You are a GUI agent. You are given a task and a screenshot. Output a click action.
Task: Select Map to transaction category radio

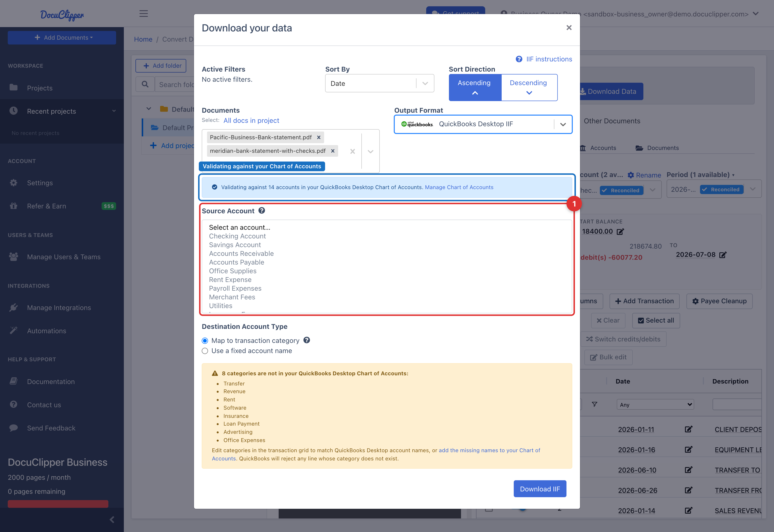click(205, 341)
